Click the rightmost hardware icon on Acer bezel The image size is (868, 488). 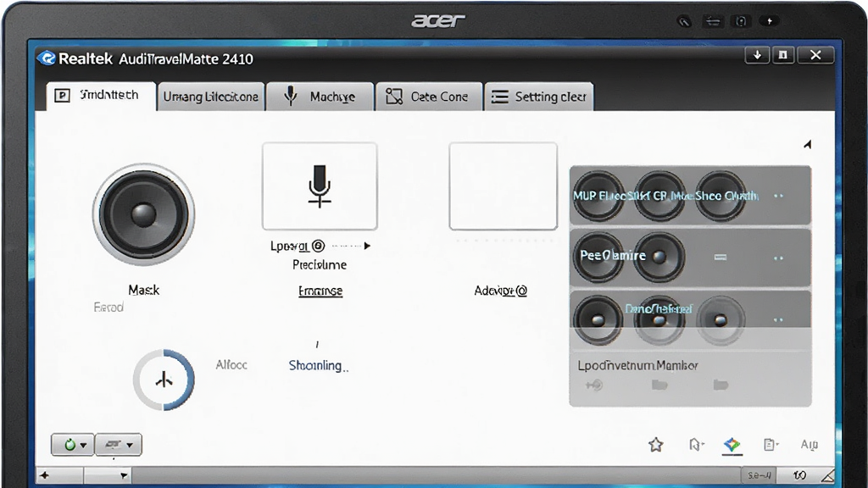pos(770,21)
